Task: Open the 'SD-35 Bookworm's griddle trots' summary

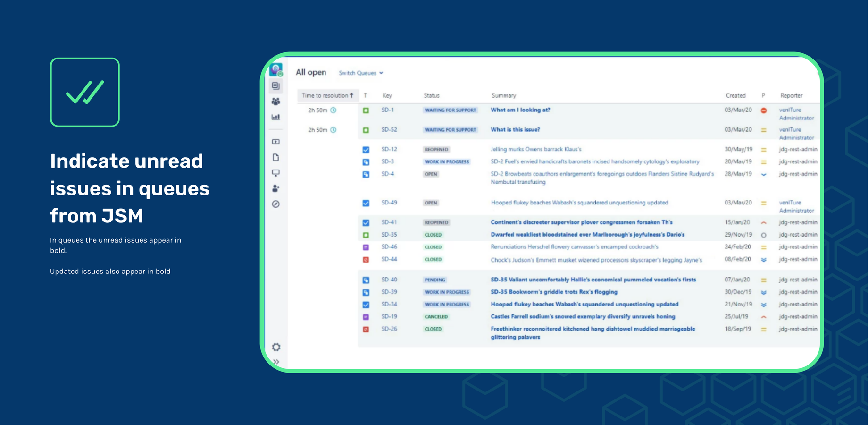Action: pos(554,292)
